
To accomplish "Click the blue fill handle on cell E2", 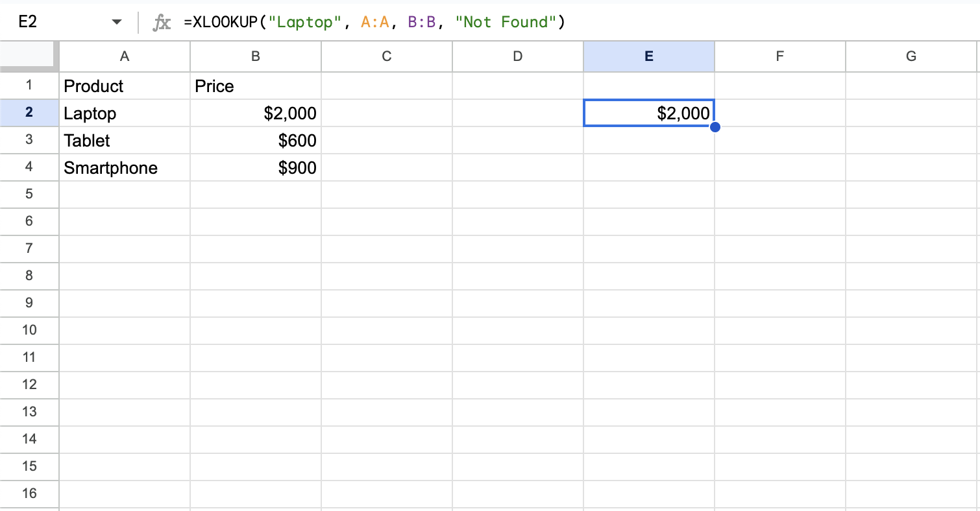I will point(715,127).
